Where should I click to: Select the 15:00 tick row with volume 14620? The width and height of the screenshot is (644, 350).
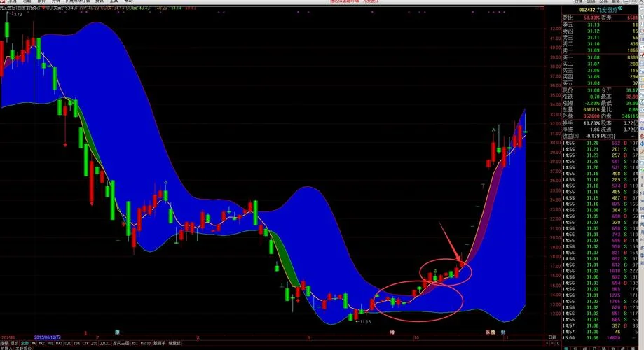(600, 337)
